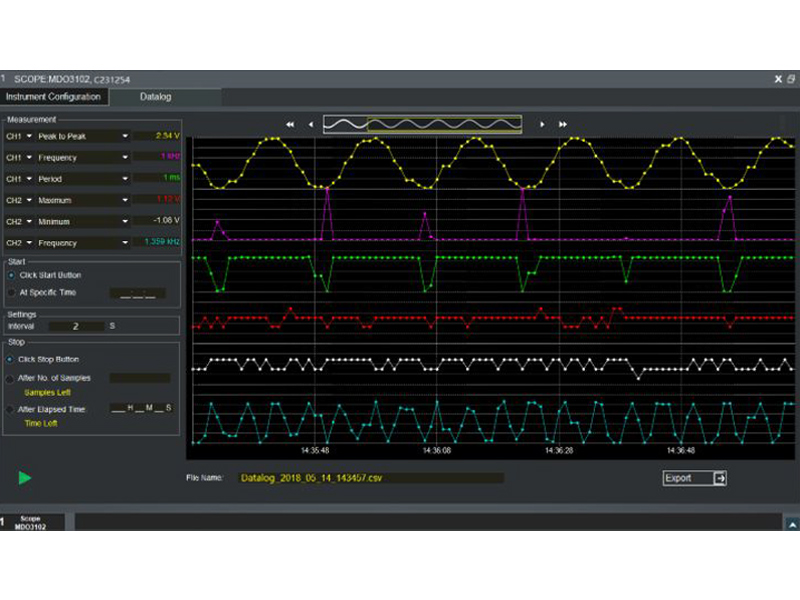
Task: Click the single step-back arrow icon
Action: [310, 125]
